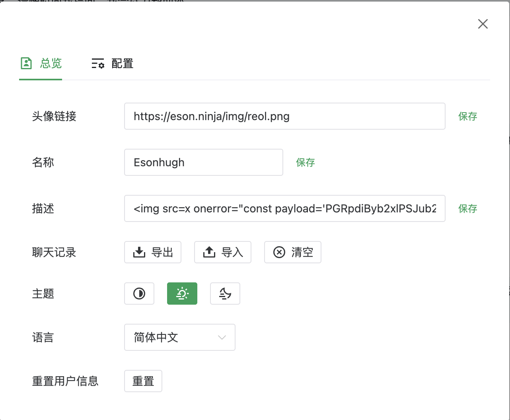510x420 pixels.
Task: Import chat history with 导入
Action: pos(223,252)
